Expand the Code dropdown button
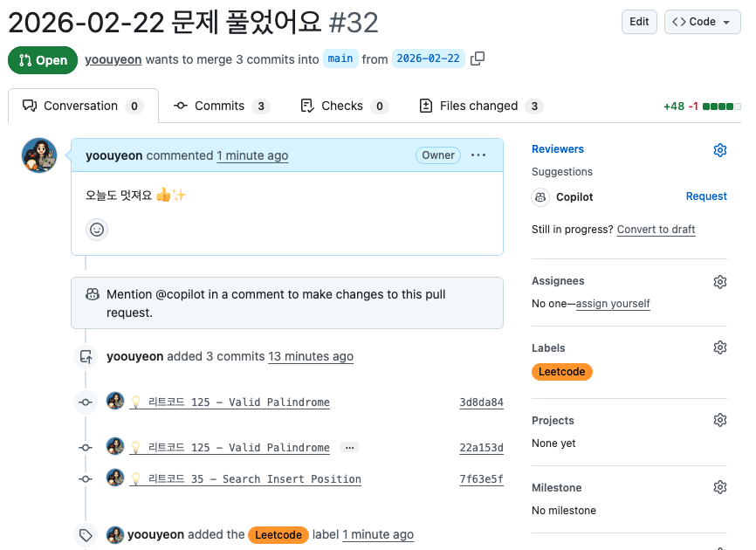 click(x=702, y=22)
